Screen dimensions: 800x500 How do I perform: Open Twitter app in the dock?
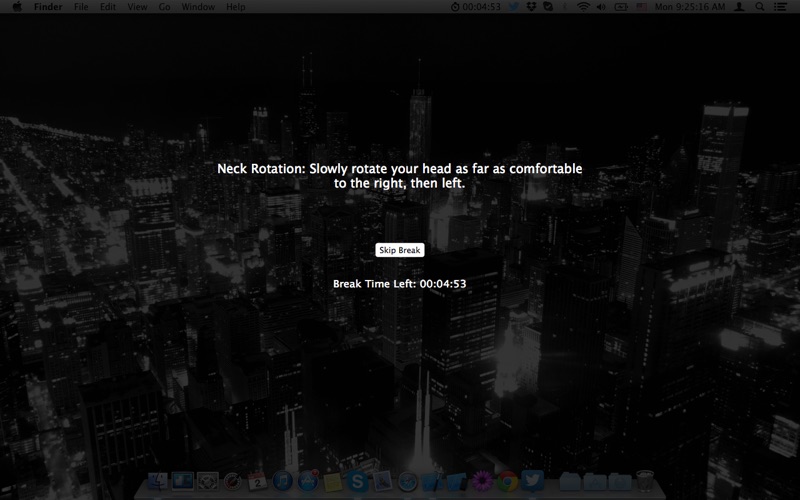[x=532, y=482]
